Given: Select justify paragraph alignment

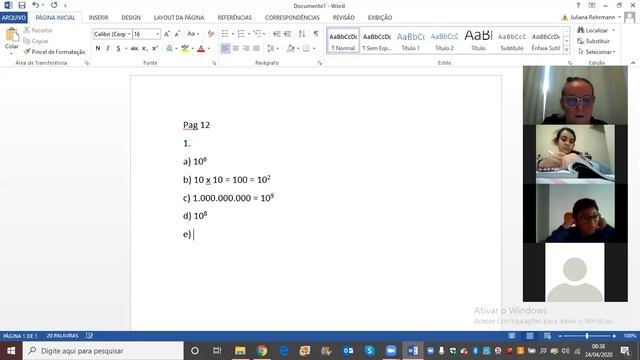Looking at the screenshot, I should 256,49.
